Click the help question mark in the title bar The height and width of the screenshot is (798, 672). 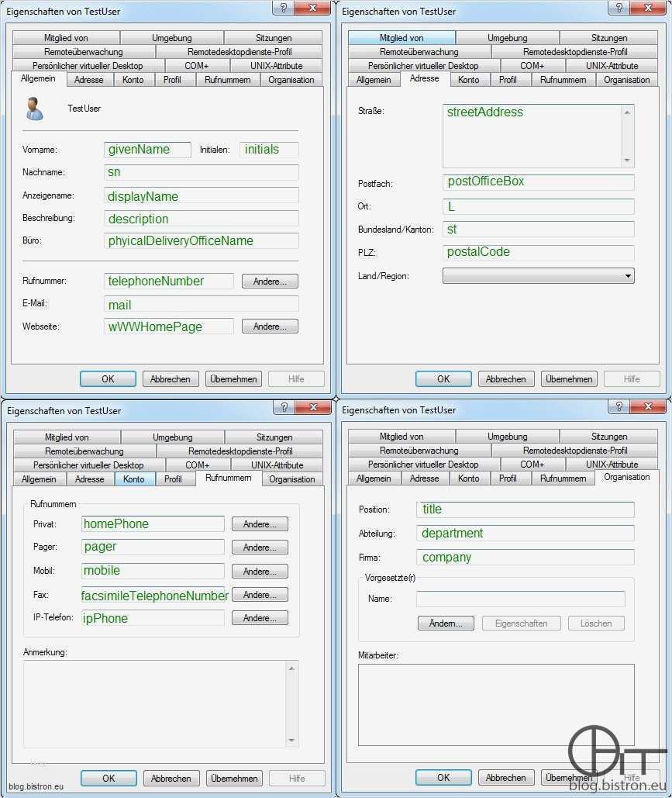tap(284, 9)
